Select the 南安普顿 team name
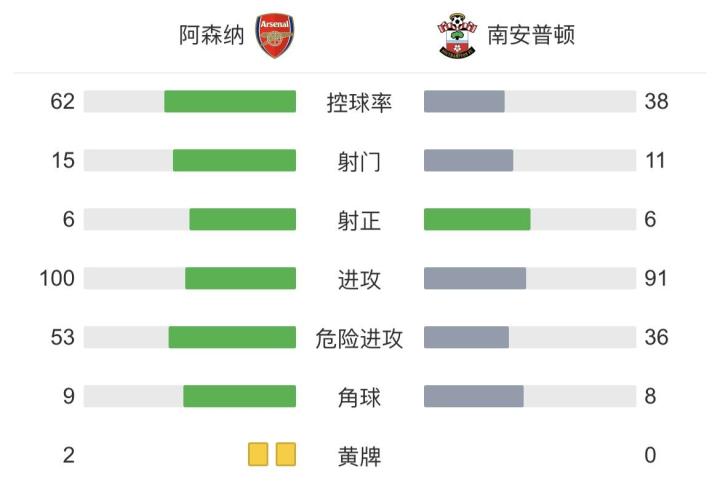This screenshot has height=484, width=720. (531, 36)
